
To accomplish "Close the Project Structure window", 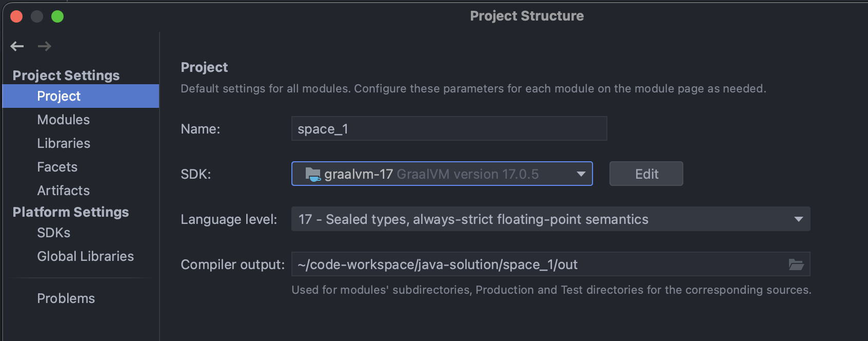I will point(16,16).
